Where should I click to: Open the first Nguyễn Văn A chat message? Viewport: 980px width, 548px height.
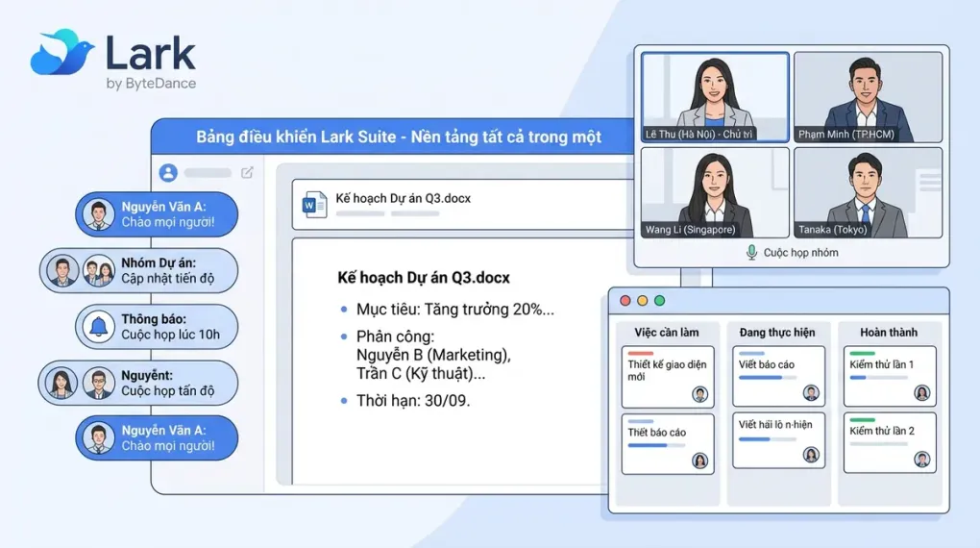pos(157,214)
